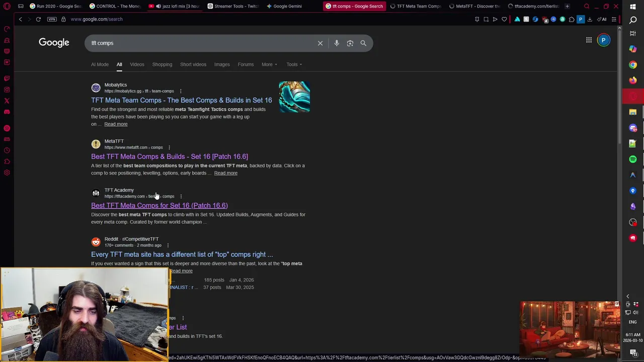This screenshot has height=362, width=644.
Task: Select the All results tab
Action: (x=119, y=64)
